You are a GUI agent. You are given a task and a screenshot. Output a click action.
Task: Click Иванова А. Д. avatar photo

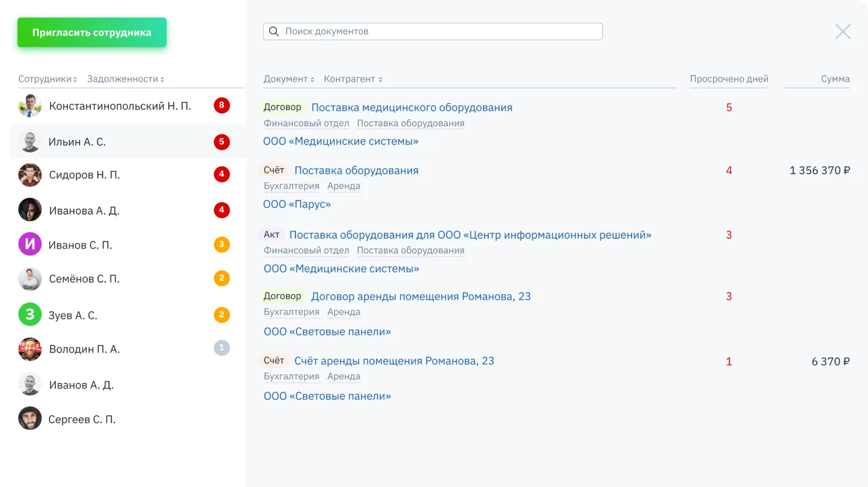click(30, 210)
